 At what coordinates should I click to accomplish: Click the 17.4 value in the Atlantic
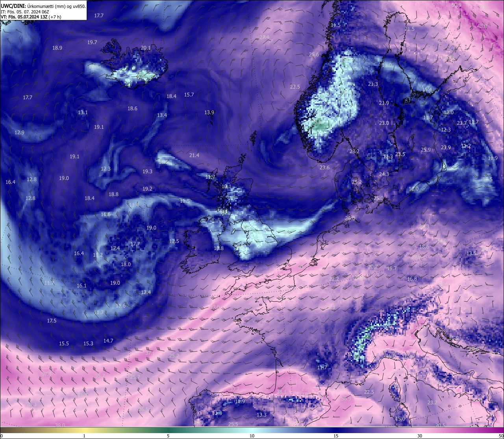(115, 248)
